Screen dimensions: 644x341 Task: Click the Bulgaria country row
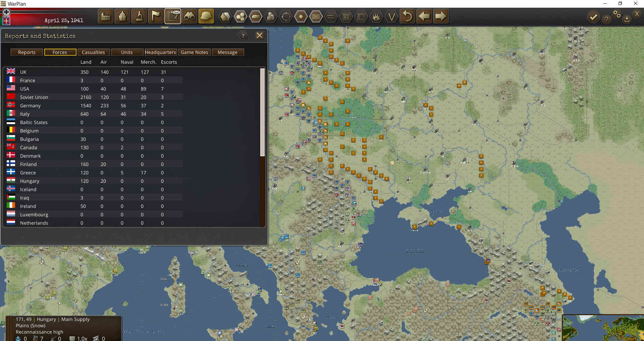(x=95, y=139)
